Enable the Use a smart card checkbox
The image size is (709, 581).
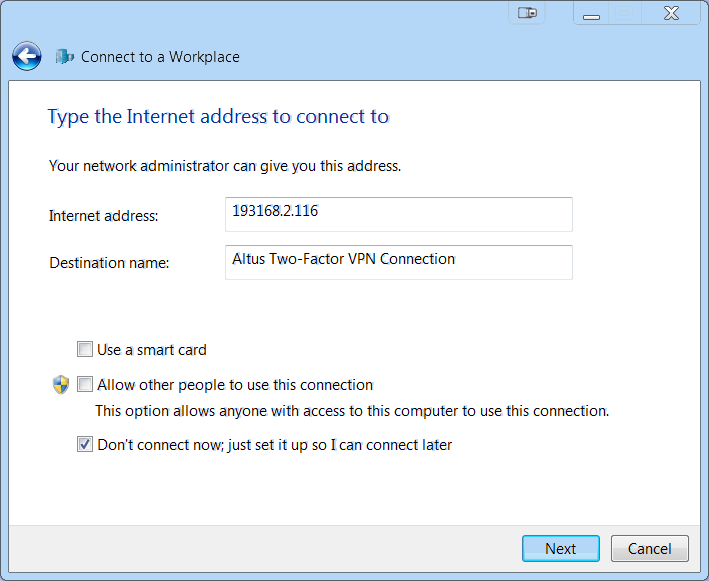[x=85, y=350]
